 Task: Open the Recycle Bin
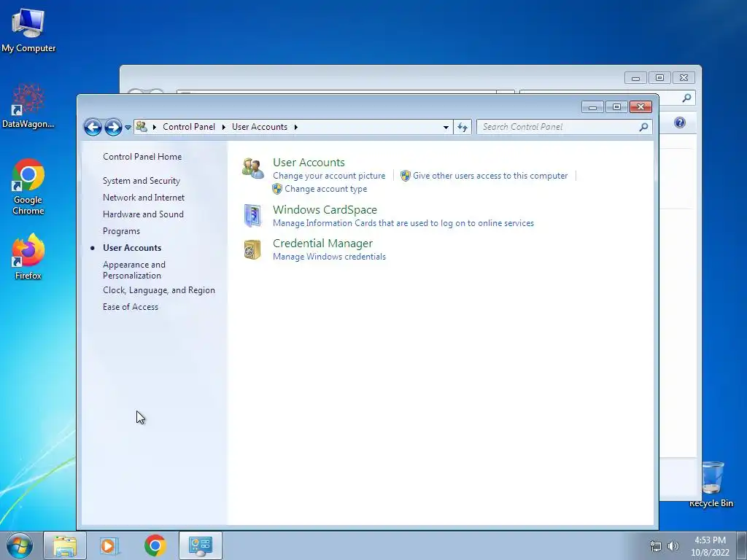pos(712,484)
